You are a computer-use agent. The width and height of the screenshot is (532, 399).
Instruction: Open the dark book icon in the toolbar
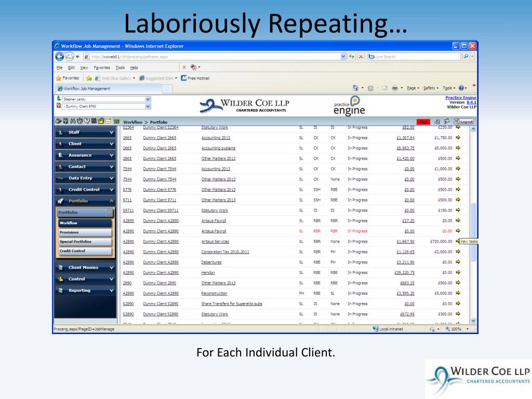94,121
